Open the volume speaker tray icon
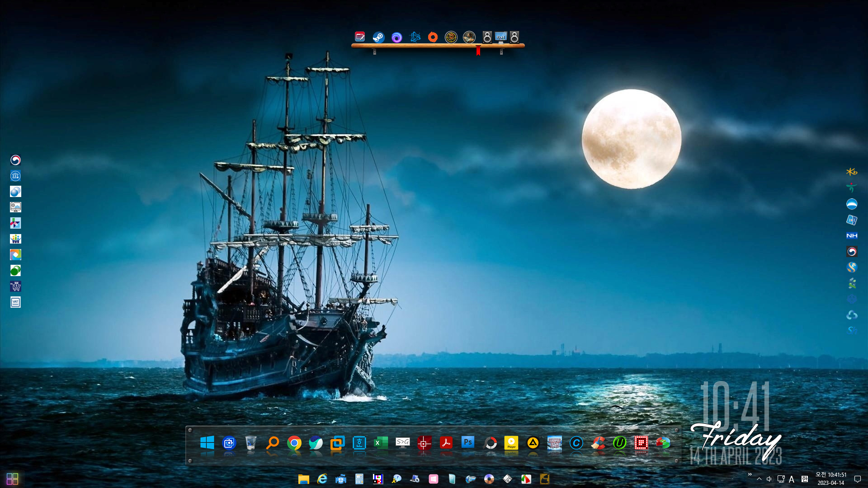The width and height of the screenshot is (868, 488). tap(769, 479)
